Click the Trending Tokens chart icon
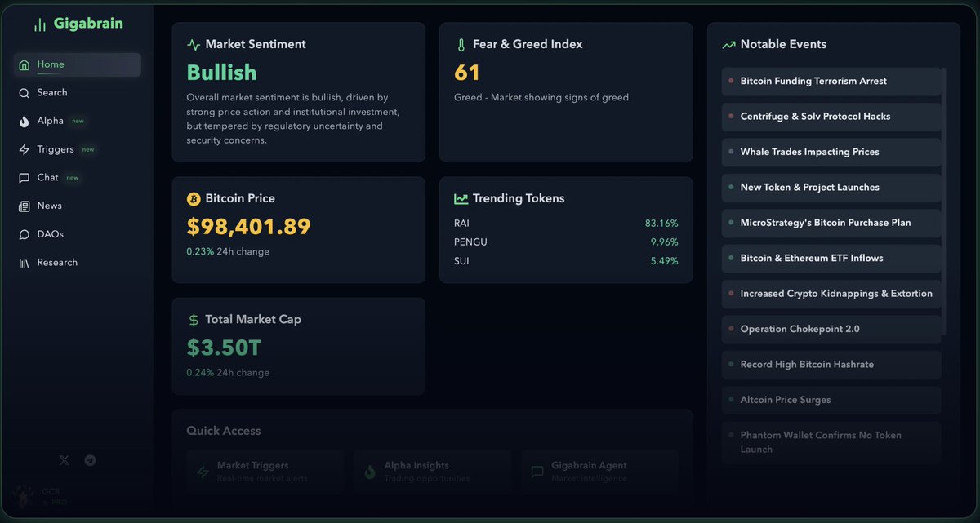The image size is (980, 523). pos(461,199)
